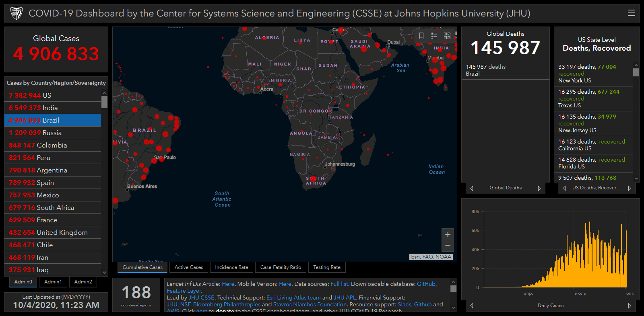This screenshot has width=644, height=316.
Task: Select South Africa in the country list
Action: click(53, 207)
